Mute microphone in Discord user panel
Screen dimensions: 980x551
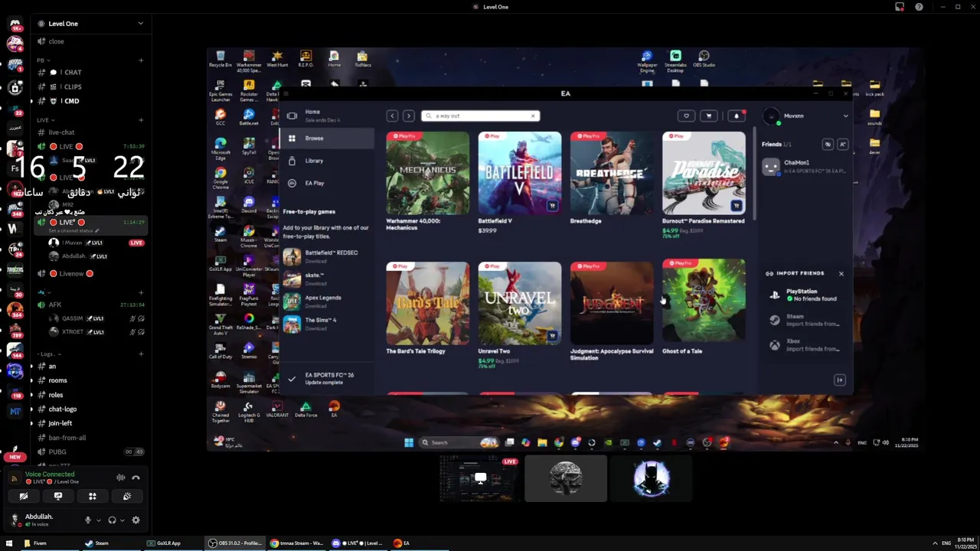(x=88, y=520)
